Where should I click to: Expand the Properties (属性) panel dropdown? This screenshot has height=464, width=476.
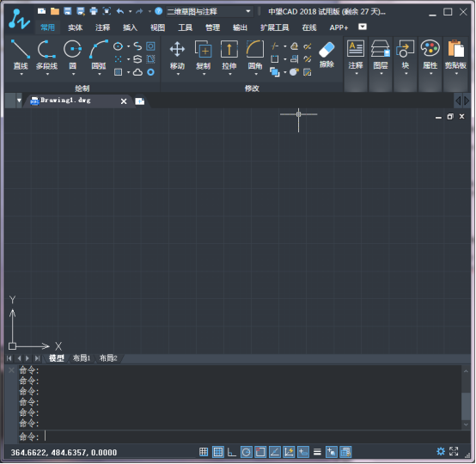pyautogui.click(x=430, y=74)
